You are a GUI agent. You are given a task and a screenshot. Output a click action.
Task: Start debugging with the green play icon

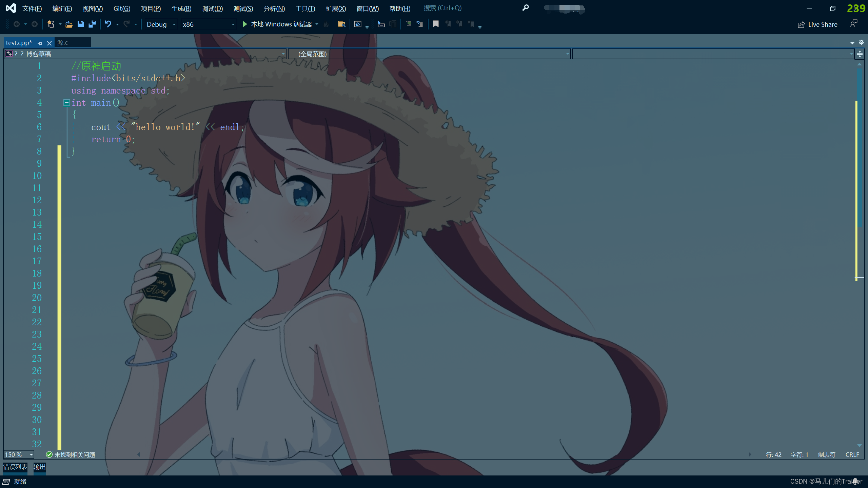click(x=245, y=24)
